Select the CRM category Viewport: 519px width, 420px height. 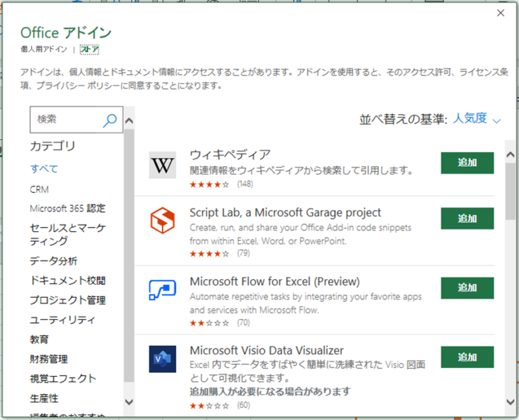(x=39, y=190)
